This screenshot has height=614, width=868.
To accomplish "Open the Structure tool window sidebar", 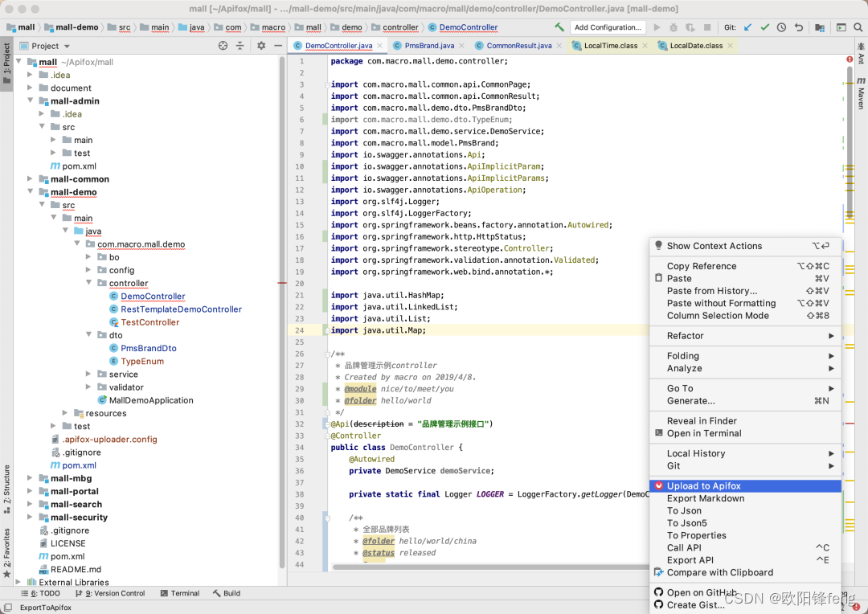I will 6,489.
